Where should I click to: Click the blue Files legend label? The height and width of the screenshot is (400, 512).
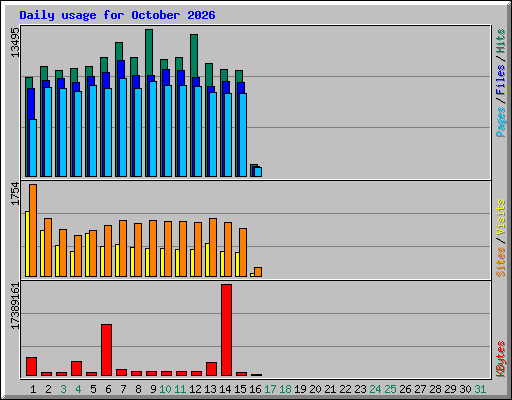click(501, 80)
